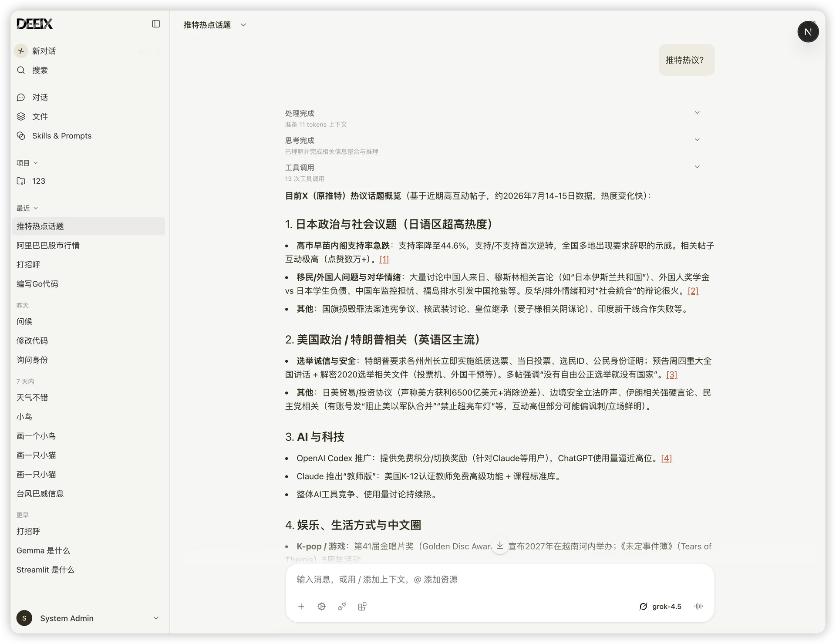This screenshot has width=836, height=644.
Task: Open the Gemma 是什么 conversation
Action: click(x=88, y=550)
